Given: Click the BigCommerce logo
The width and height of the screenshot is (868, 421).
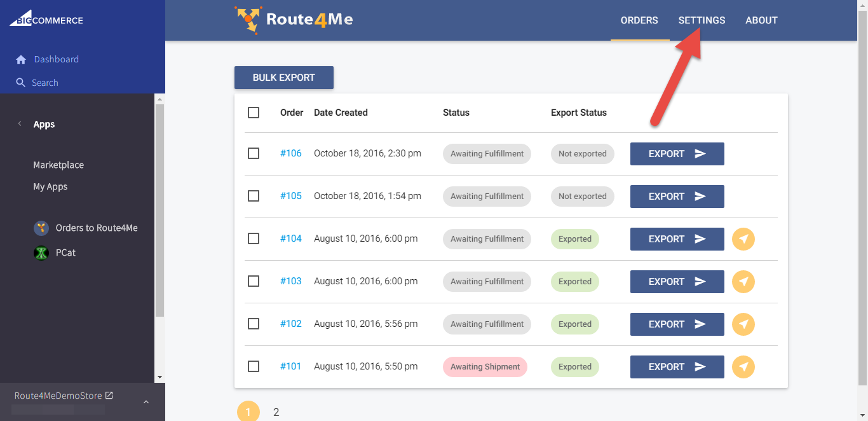Looking at the screenshot, I should [46, 20].
